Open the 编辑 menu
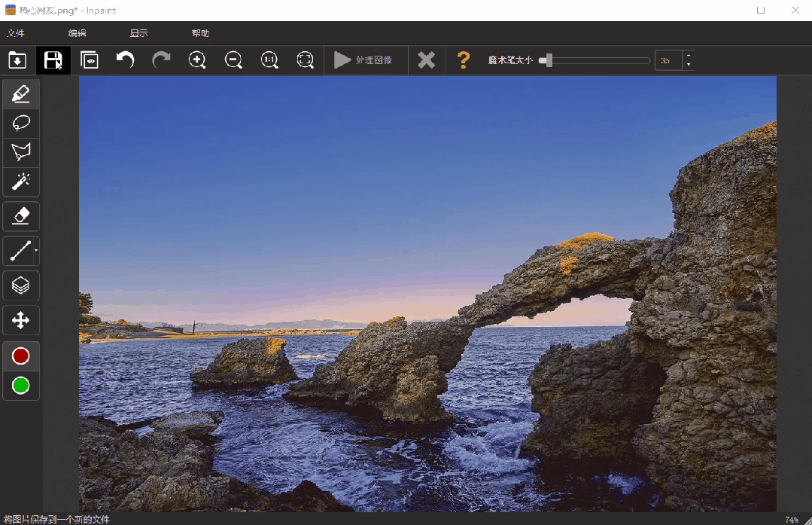The width and height of the screenshot is (812, 525). pyautogui.click(x=77, y=33)
